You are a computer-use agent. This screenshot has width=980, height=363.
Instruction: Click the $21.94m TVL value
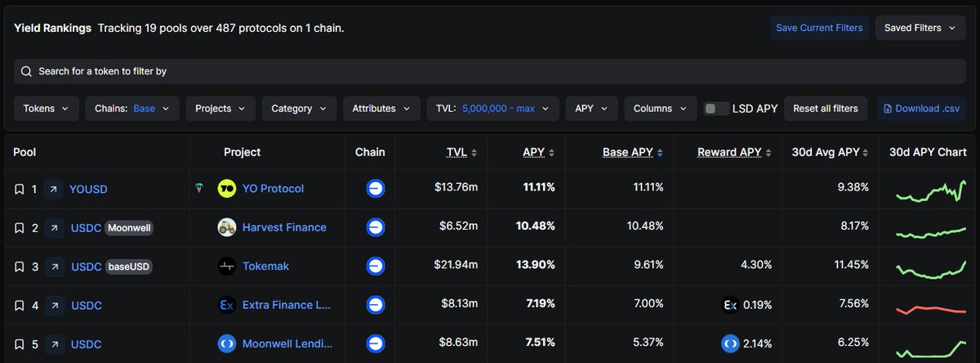coord(456,265)
